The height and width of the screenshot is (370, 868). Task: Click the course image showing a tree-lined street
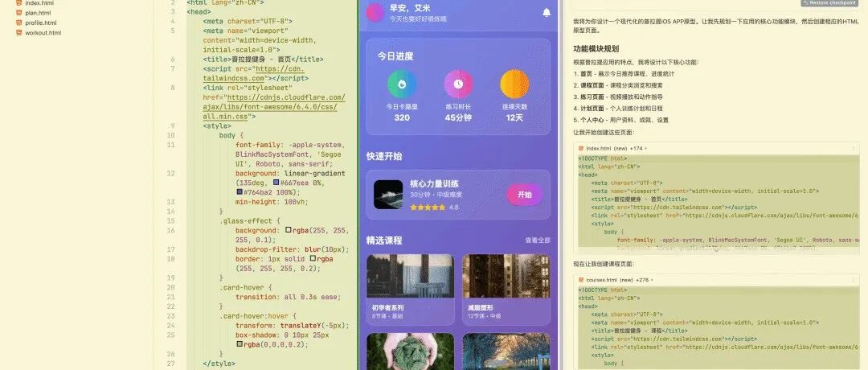(x=506, y=351)
